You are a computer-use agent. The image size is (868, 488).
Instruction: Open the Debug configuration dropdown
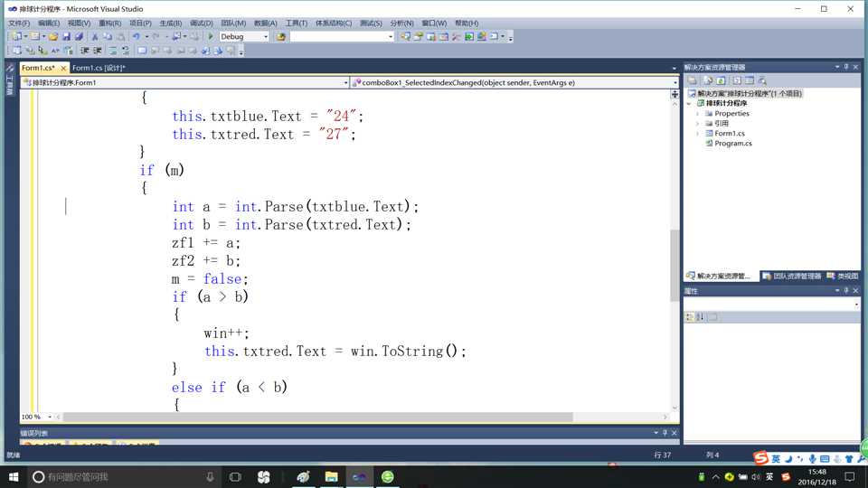click(266, 36)
